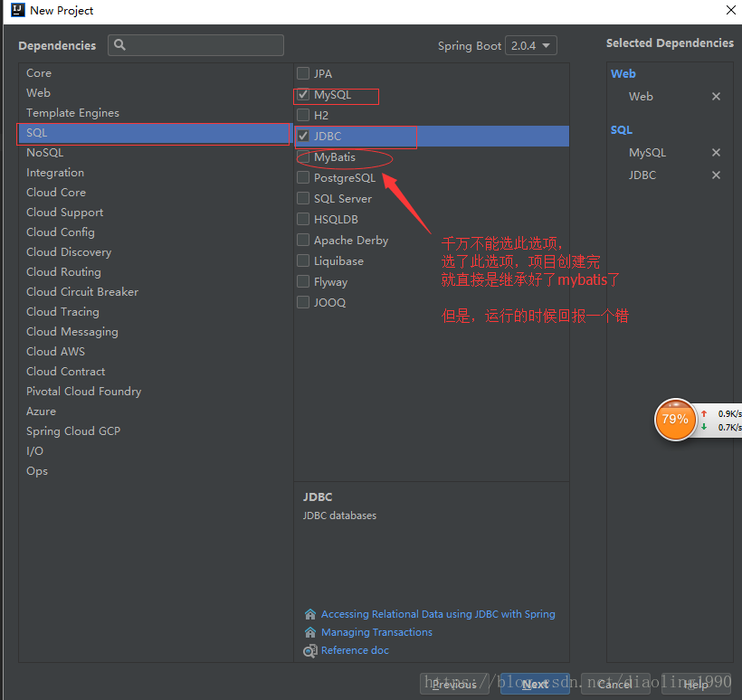Remove MySQL from selected dependencies
The image size is (742, 700).
pyautogui.click(x=716, y=152)
